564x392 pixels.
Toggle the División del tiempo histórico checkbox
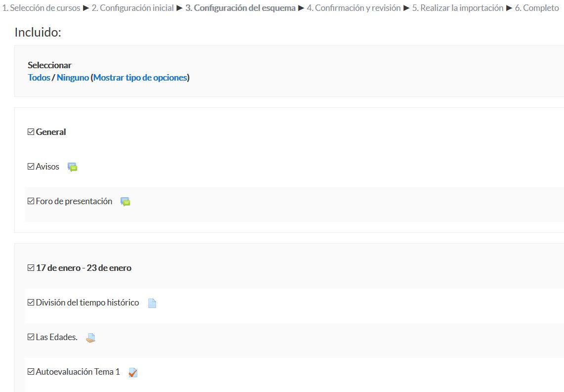pyautogui.click(x=31, y=303)
